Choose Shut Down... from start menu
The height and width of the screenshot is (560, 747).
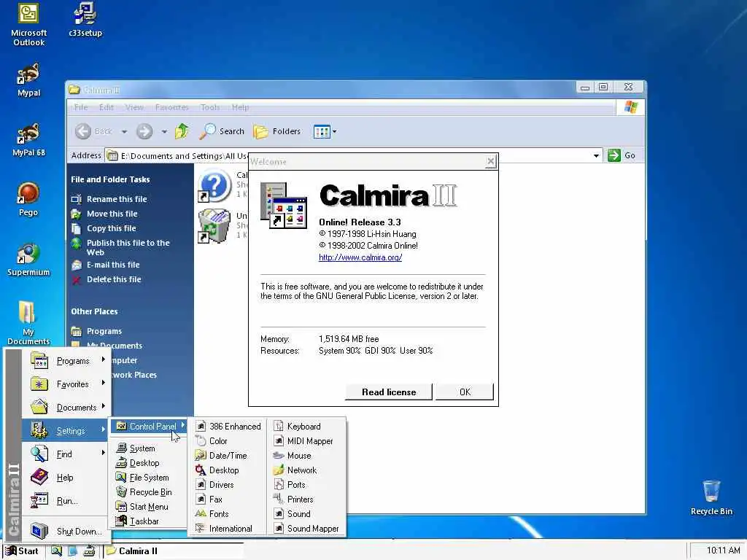pyautogui.click(x=66, y=531)
